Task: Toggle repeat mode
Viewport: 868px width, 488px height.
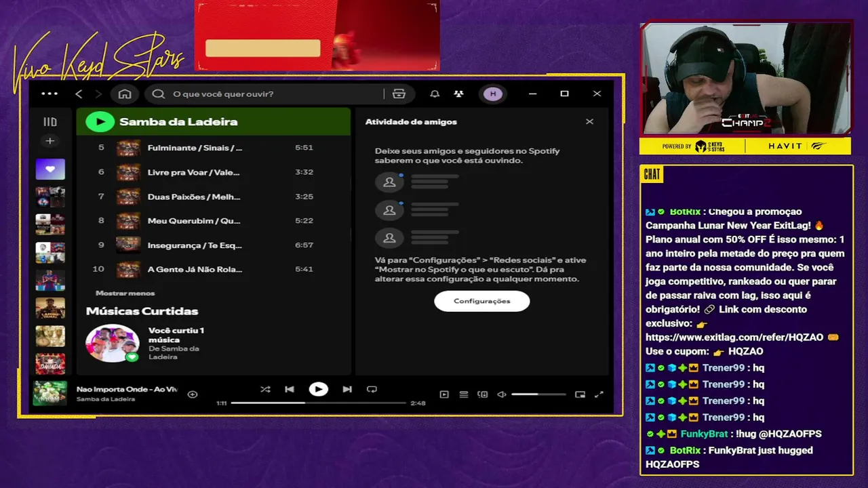Action: coord(372,389)
